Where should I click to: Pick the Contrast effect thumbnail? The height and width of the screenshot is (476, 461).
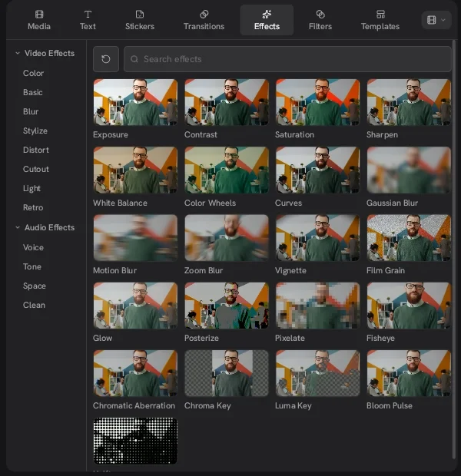click(x=227, y=102)
